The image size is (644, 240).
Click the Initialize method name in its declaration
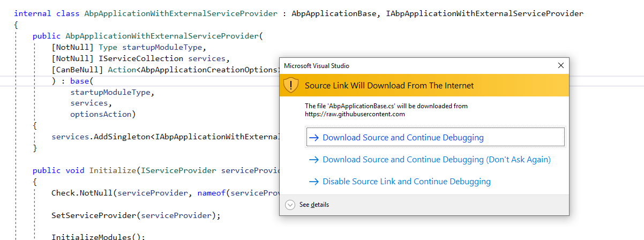click(x=112, y=170)
